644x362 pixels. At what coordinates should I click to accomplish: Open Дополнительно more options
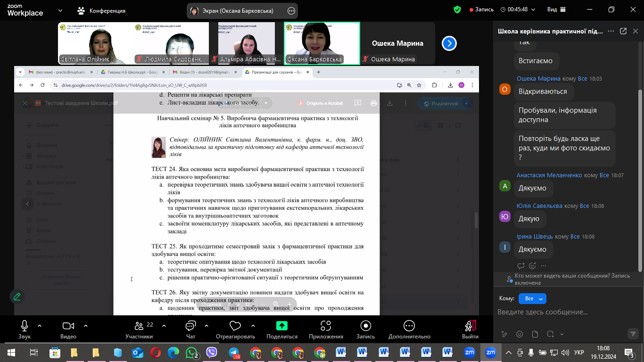[409, 329]
